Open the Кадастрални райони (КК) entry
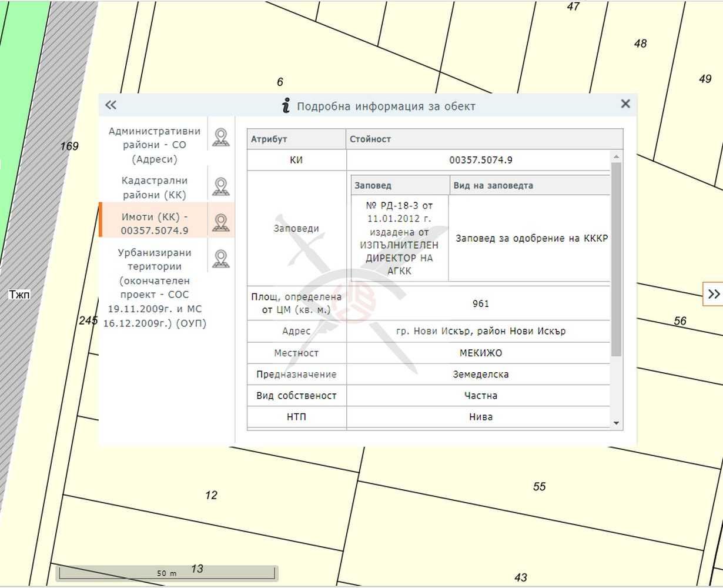Viewport: 723px width, 588px height. pyautogui.click(x=154, y=188)
